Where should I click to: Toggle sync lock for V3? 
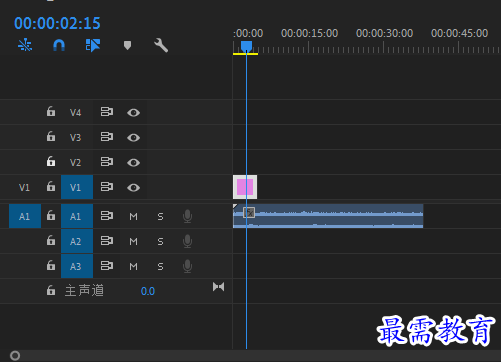click(x=107, y=137)
